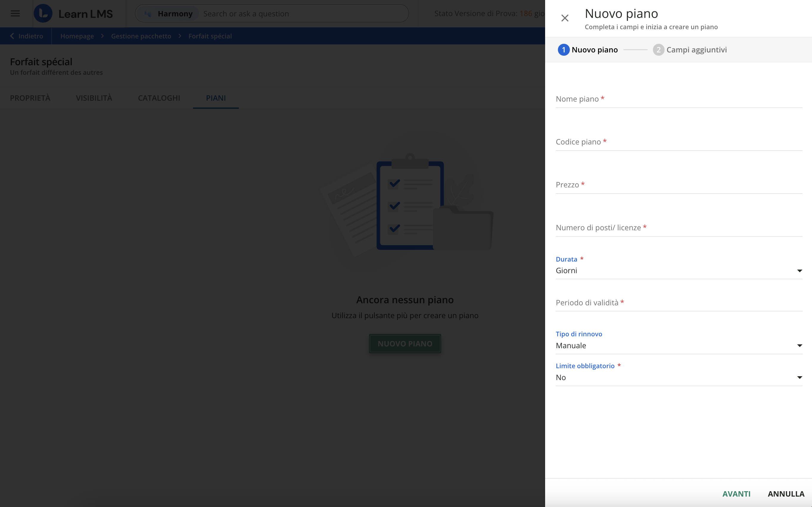Viewport: 812px width, 507px height.
Task: Click 'Un forfait différent des autres' subtitle
Action: coord(56,72)
